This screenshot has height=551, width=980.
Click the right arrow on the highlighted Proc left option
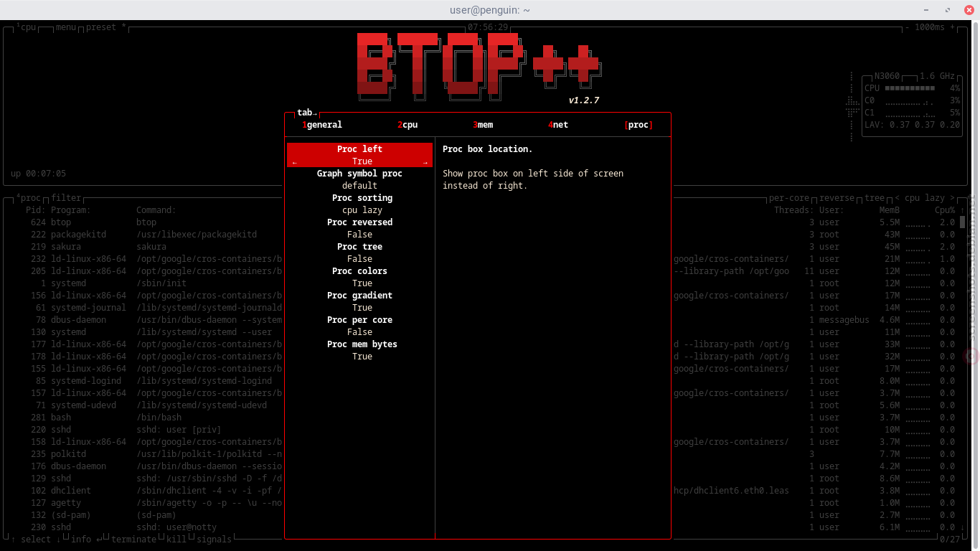click(x=425, y=163)
